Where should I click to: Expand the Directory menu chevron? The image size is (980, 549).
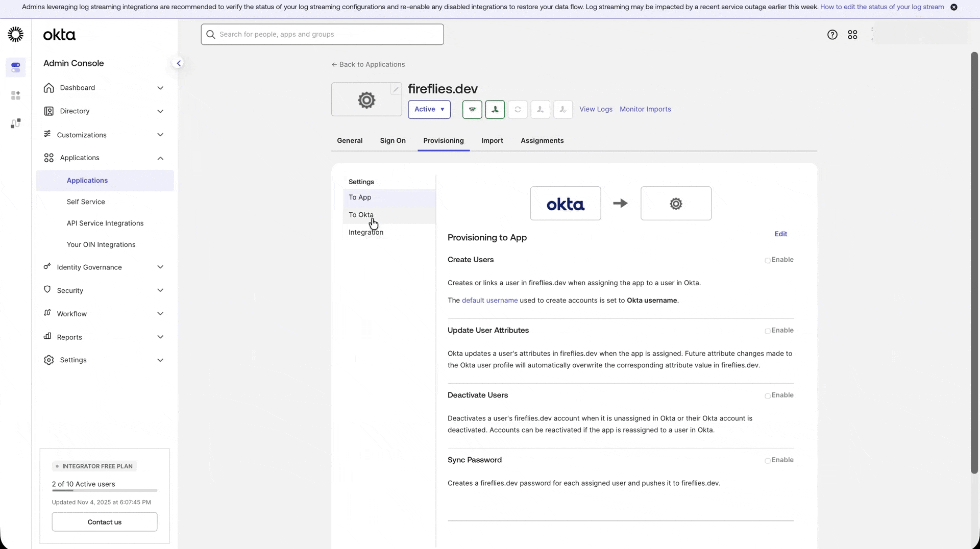tap(160, 111)
